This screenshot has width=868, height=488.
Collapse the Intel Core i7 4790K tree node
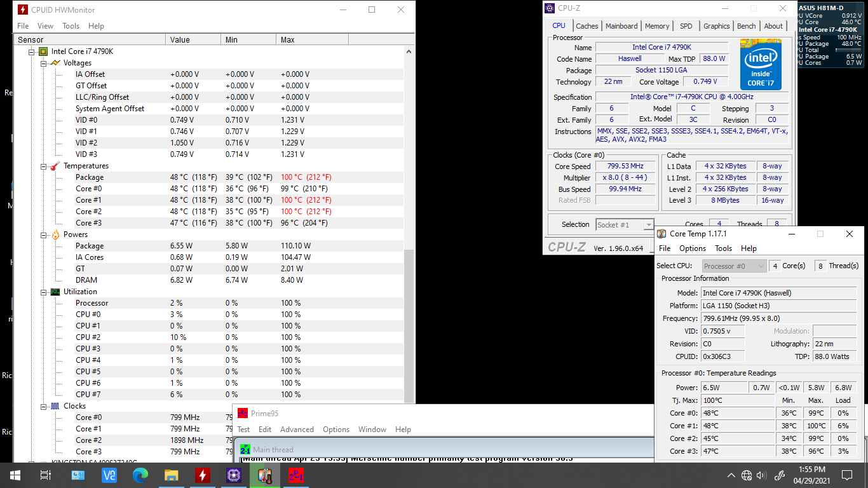coord(31,51)
